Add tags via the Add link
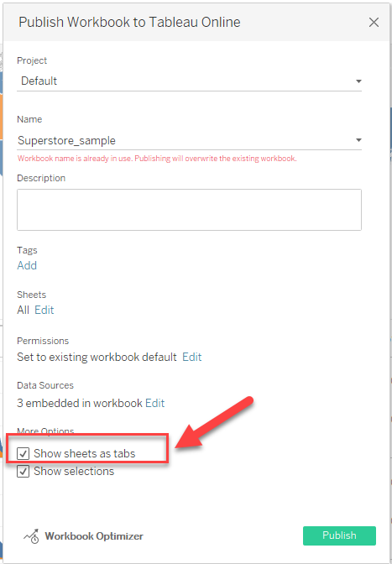The height and width of the screenshot is (564, 392). point(27,265)
